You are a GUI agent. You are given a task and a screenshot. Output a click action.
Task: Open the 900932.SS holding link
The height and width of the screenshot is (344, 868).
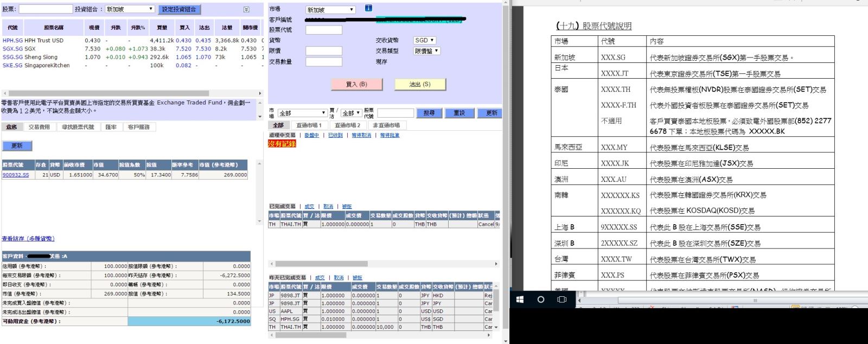coord(16,175)
